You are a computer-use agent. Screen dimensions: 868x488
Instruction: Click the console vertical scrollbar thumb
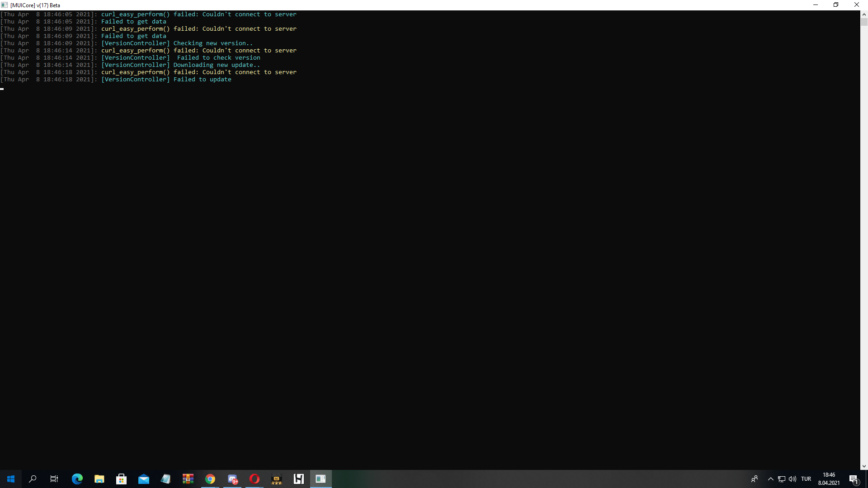(864, 22)
